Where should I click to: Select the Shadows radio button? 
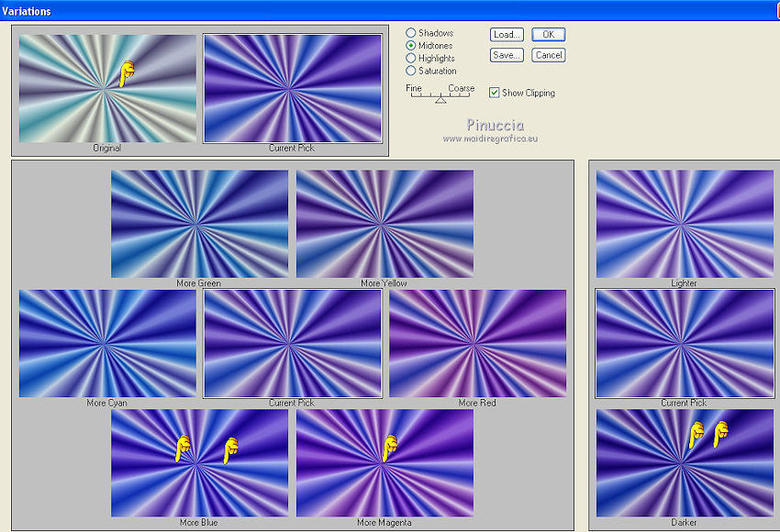tap(411, 33)
